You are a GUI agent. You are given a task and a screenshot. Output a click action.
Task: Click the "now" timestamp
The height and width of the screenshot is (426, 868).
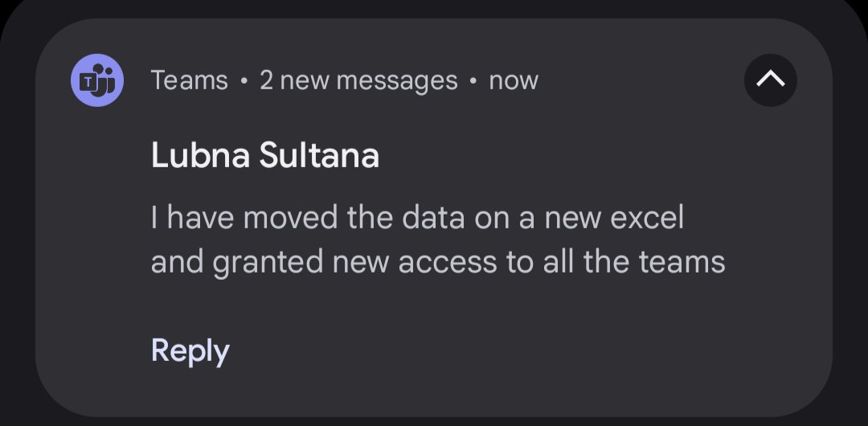pos(514,80)
